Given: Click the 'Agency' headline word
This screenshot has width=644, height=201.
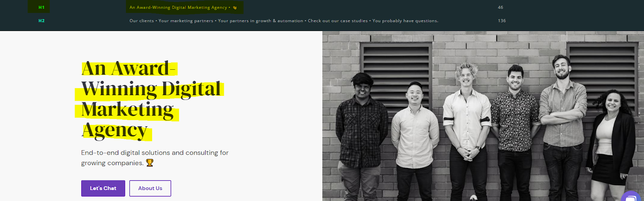Looking at the screenshot, I should 115,131.
